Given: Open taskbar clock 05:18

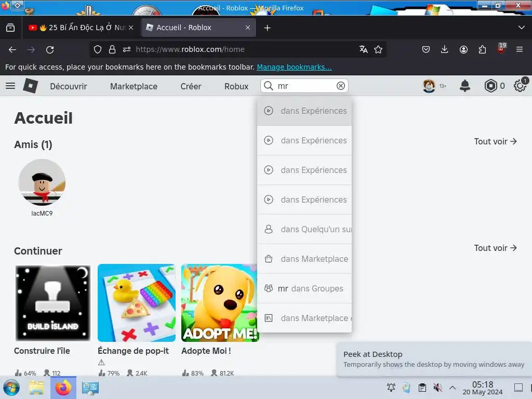Looking at the screenshot, I should tap(483, 388).
